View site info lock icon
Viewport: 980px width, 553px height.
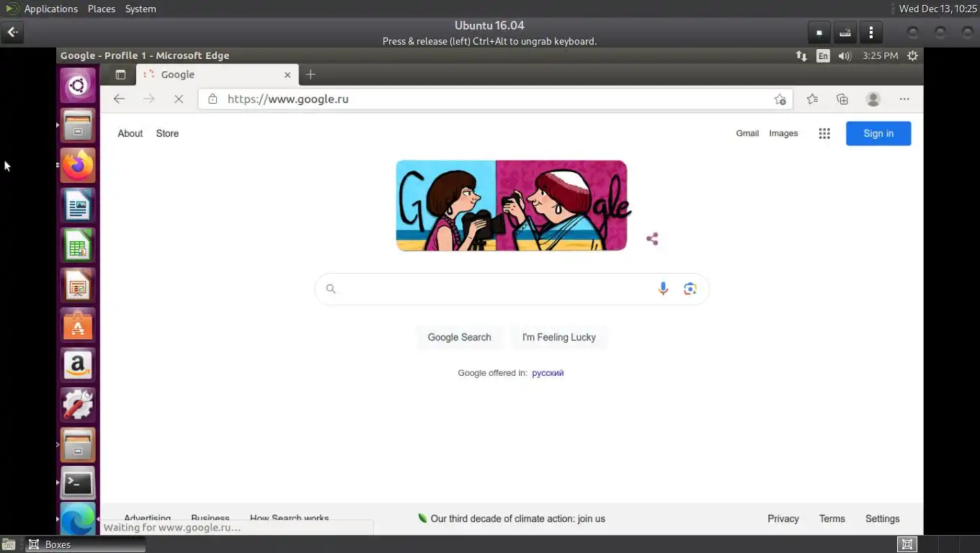(x=213, y=99)
